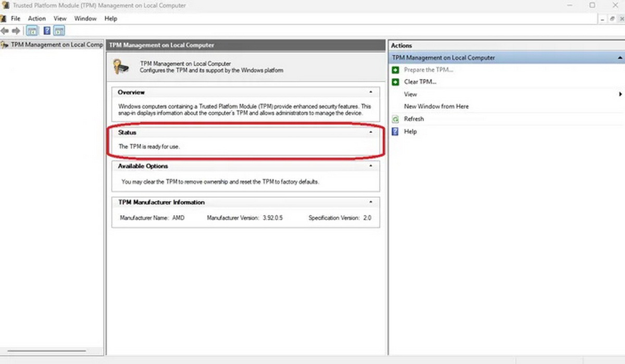Collapse the Overview section
Image resolution: width=625 pixels, height=364 pixels.
tap(370, 92)
